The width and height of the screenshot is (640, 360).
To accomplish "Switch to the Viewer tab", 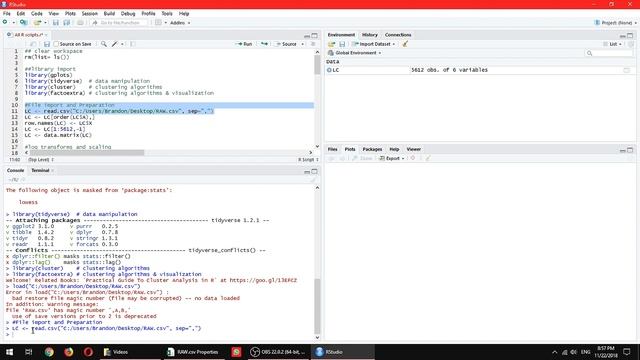I will pyautogui.click(x=413, y=149).
